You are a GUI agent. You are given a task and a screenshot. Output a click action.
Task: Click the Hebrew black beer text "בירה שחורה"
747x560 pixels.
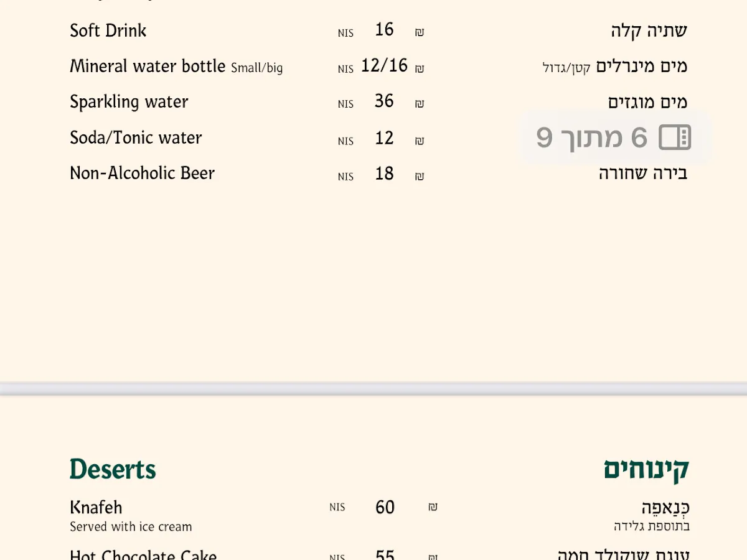tap(643, 173)
